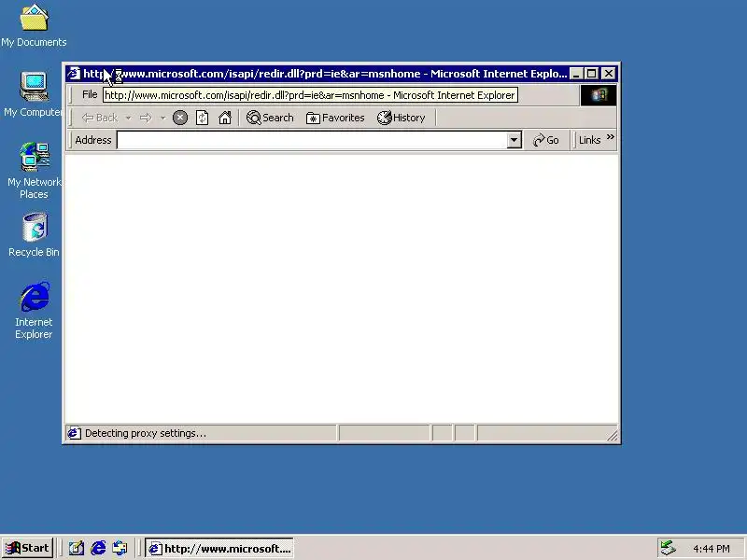This screenshot has height=560, width=747.
Task: Launch Internet Explorer from quick launch
Action: (98, 548)
